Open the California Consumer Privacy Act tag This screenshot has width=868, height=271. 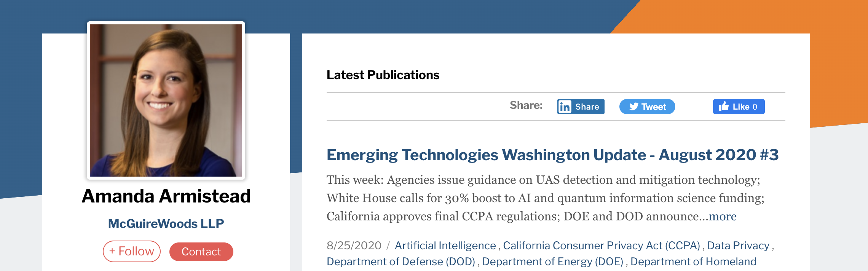tap(602, 245)
